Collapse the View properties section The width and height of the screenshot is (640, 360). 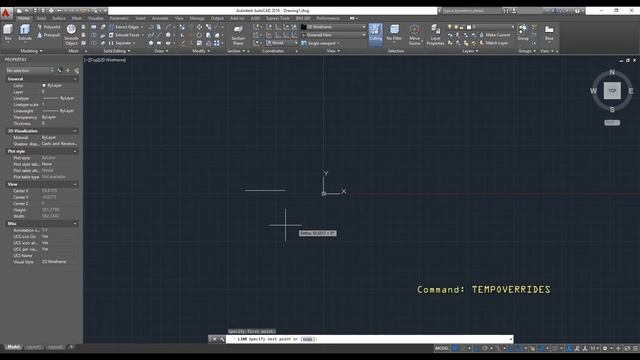[x=75, y=184]
